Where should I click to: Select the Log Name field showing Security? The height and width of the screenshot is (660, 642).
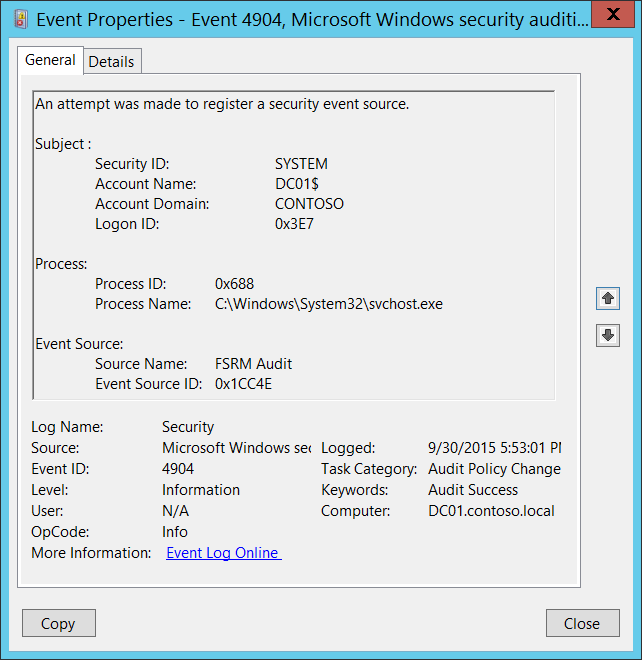pyautogui.click(x=188, y=427)
